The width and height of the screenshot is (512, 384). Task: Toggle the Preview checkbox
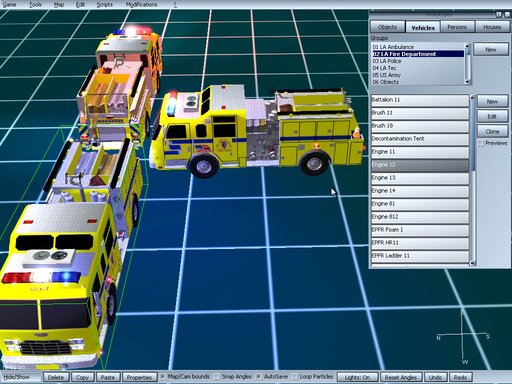click(481, 143)
